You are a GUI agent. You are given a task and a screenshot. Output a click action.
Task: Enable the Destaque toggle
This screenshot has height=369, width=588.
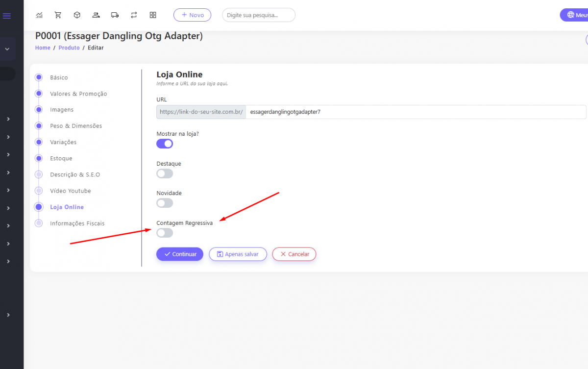pos(165,173)
